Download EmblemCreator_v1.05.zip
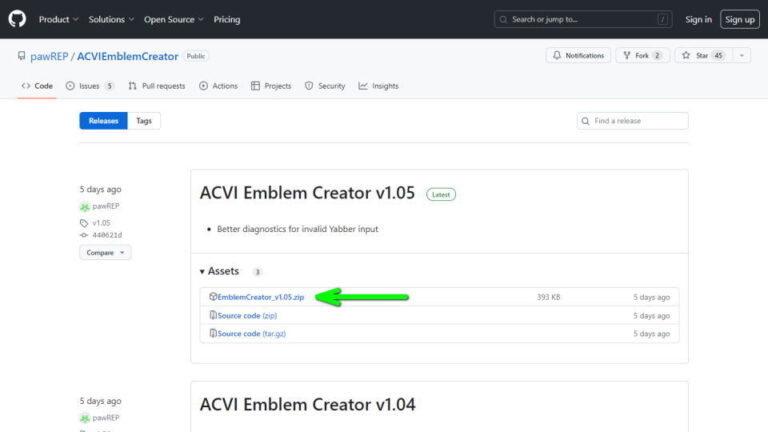Viewport: 768px width, 432px height. coord(260,297)
